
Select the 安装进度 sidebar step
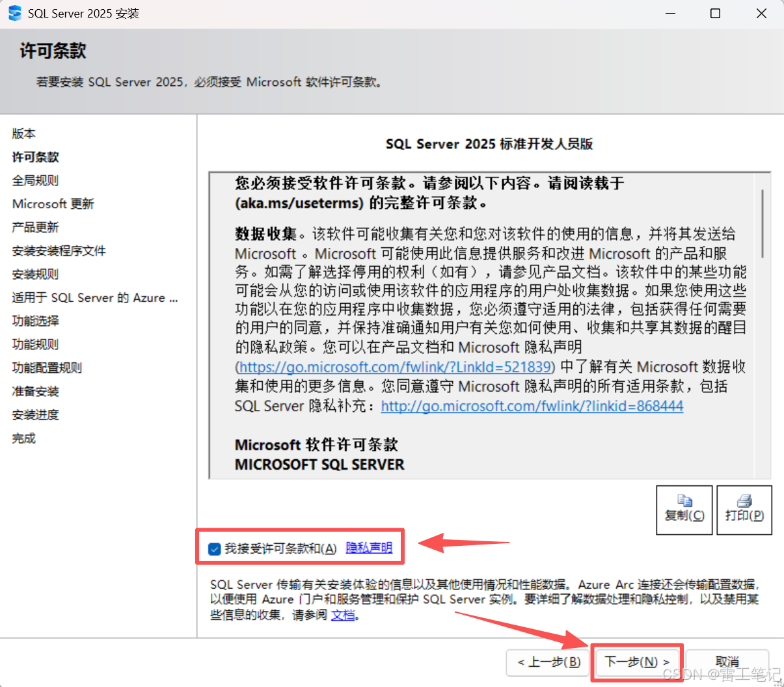[35, 414]
